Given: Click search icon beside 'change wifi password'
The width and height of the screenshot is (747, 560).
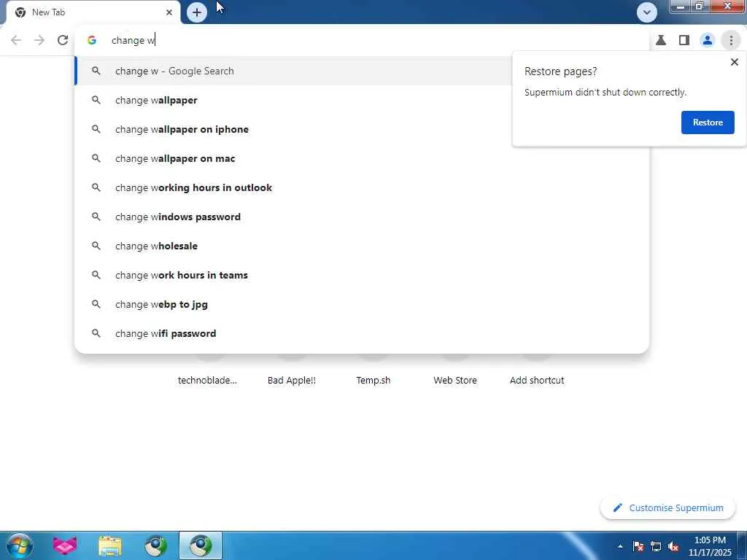Looking at the screenshot, I should tap(96, 333).
